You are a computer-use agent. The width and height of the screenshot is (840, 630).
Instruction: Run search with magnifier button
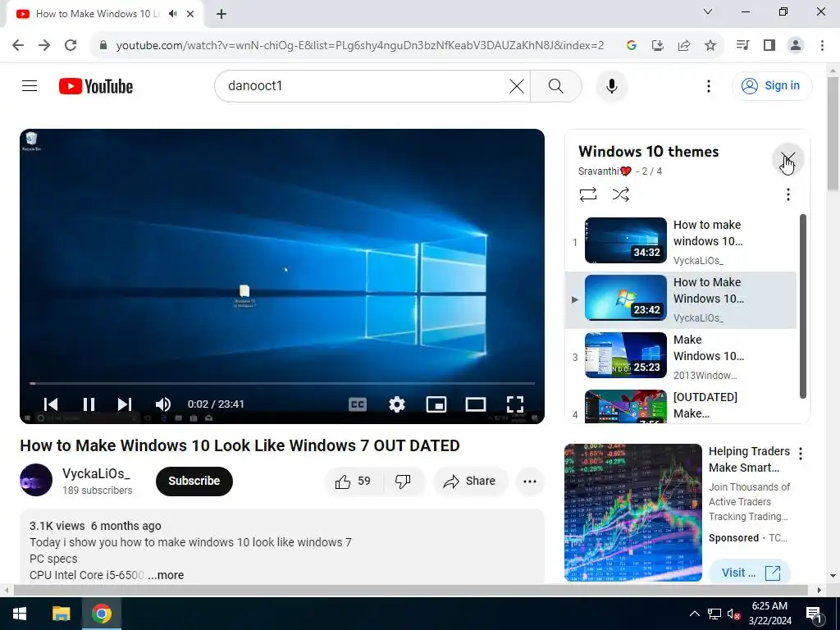(x=555, y=85)
